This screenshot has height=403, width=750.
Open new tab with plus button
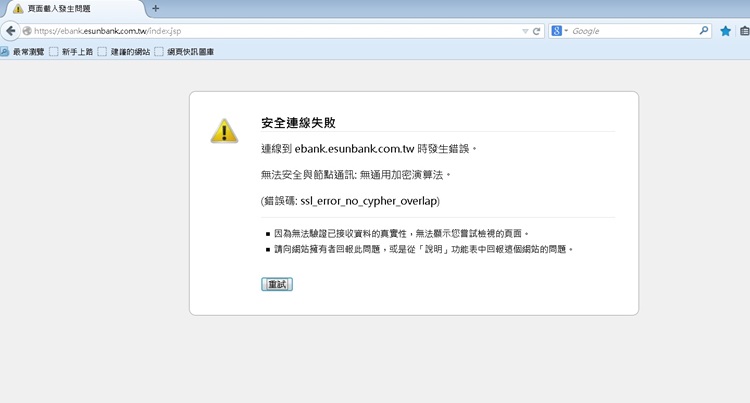pyautogui.click(x=155, y=8)
